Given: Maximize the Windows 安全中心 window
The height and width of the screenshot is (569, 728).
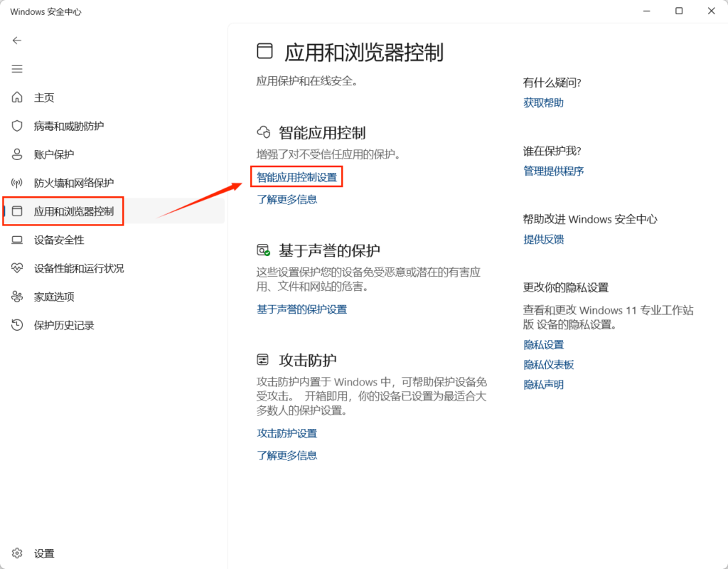Looking at the screenshot, I should 679,11.
